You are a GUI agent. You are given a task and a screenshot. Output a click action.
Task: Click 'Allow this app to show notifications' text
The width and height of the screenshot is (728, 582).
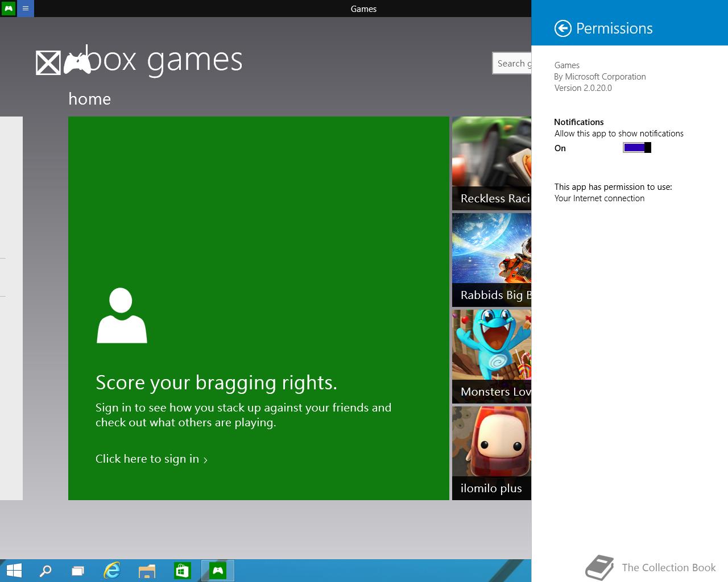click(619, 134)
